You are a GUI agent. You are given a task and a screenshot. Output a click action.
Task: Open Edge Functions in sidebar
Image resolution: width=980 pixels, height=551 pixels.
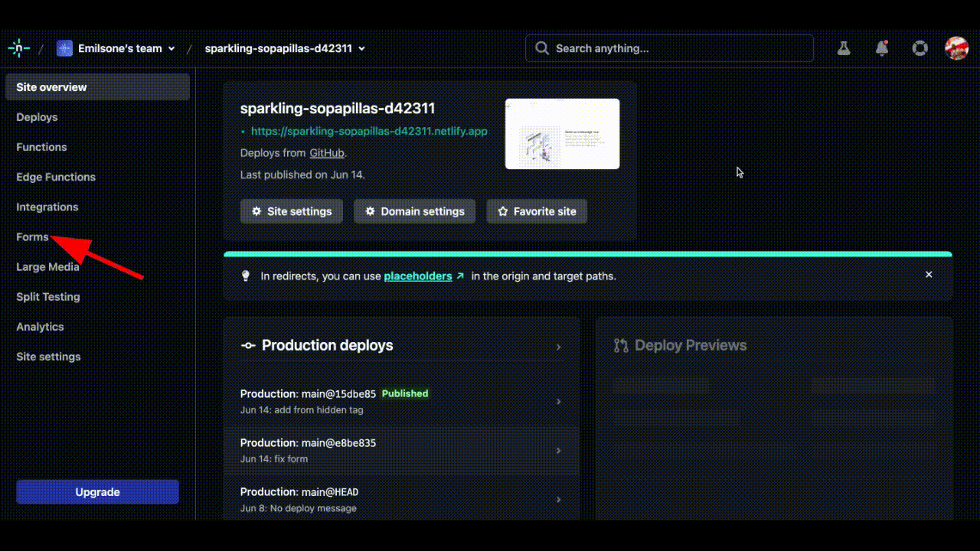(56, 177)
